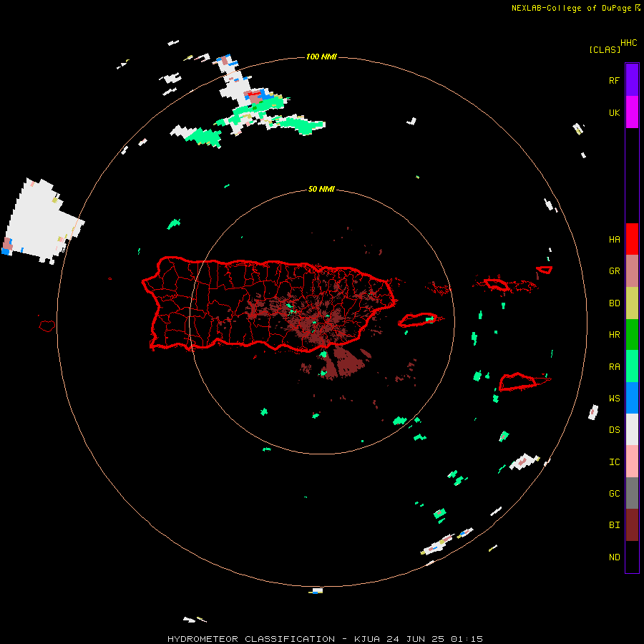
Task: Click the brown biological echo south of Puerto Rico
Action: point(343,362)
